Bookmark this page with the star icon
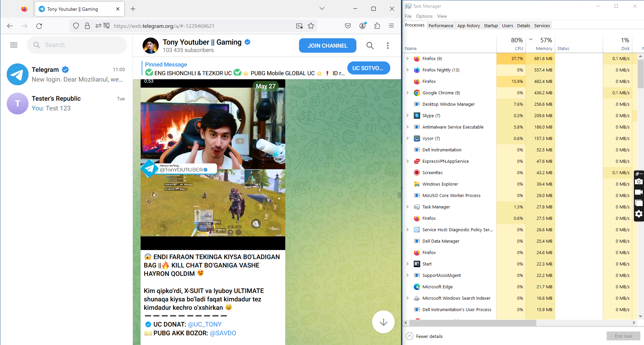Screen dimensions: 644x345 click(311, 26)
